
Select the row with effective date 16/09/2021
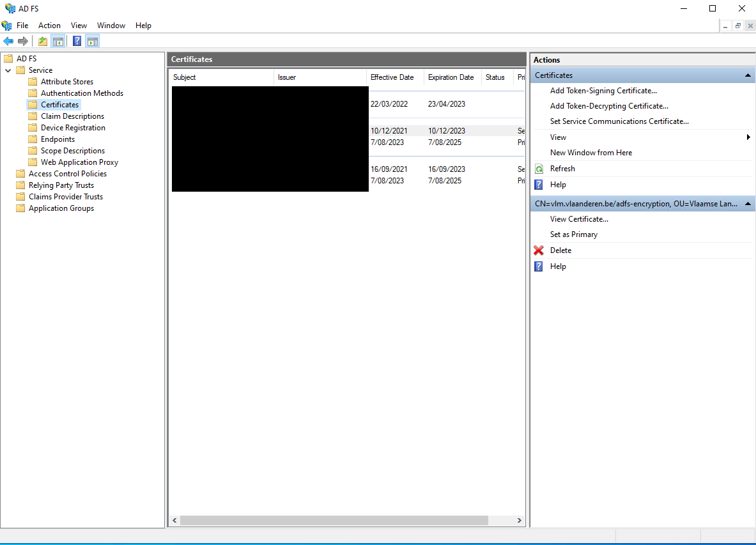pos(348,169)
